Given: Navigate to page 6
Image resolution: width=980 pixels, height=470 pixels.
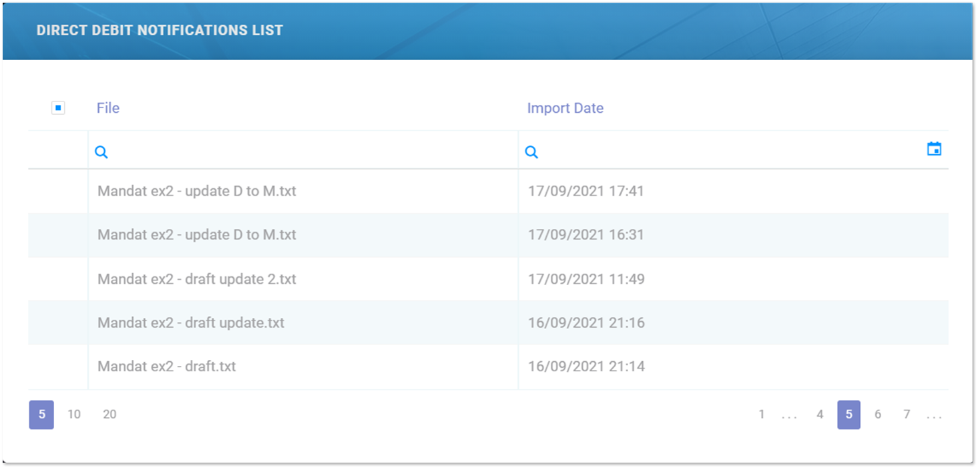Looking at the screenshot, I should (x=878, y=415).
